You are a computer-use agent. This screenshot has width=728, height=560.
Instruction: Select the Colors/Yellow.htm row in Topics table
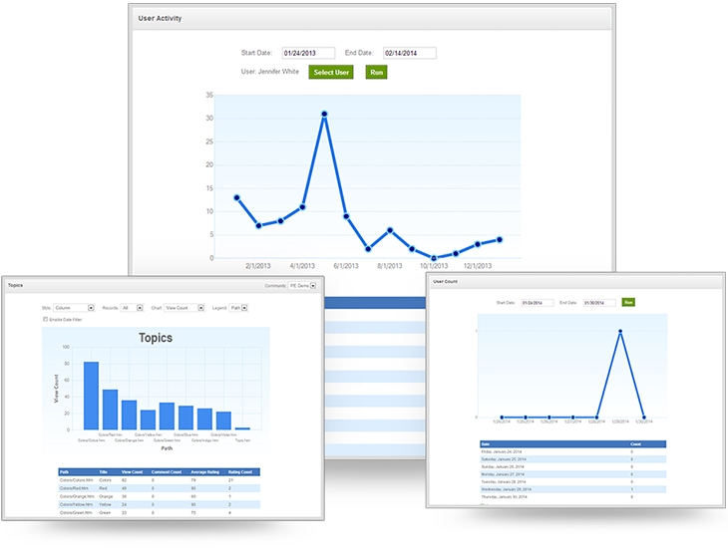click(160, 504)
